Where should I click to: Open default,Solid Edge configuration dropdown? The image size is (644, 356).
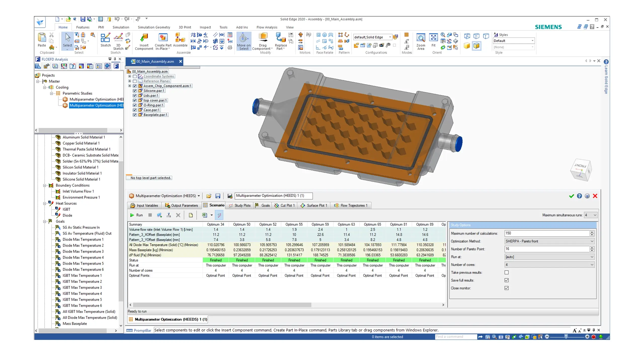coord(373,37)
